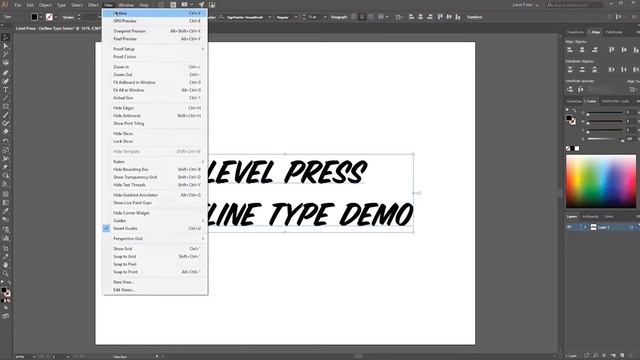Switch to the Pathfinder tab
Screen dimensions: 640x360
(x=614, y=32)
